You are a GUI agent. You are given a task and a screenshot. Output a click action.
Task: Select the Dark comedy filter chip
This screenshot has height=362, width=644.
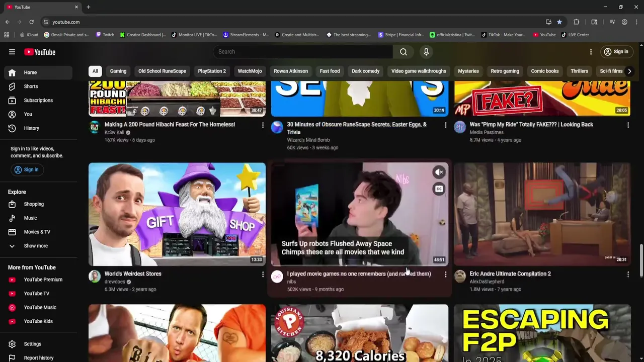366,71
